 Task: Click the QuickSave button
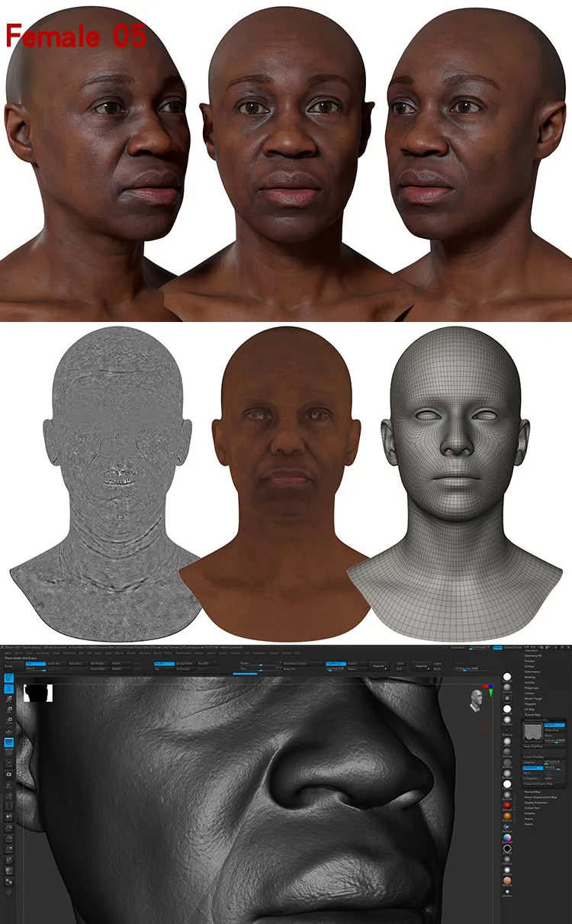pyautogui.click(x=458, y=647)
